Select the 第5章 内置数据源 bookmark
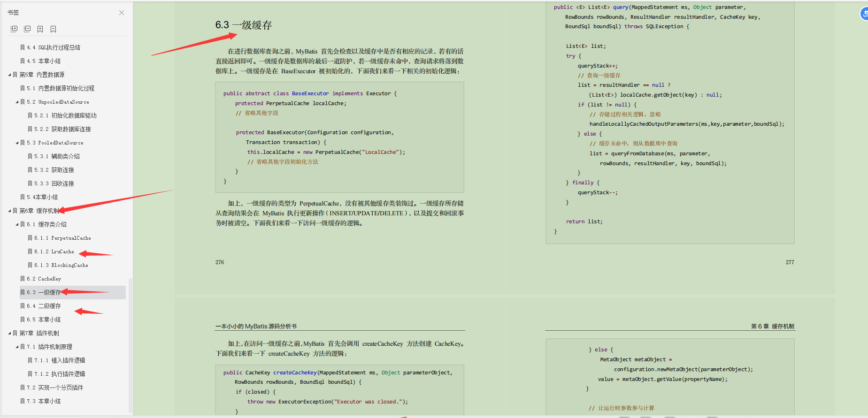The width and height of the screenshot is (868, 418). click(42, 75)
